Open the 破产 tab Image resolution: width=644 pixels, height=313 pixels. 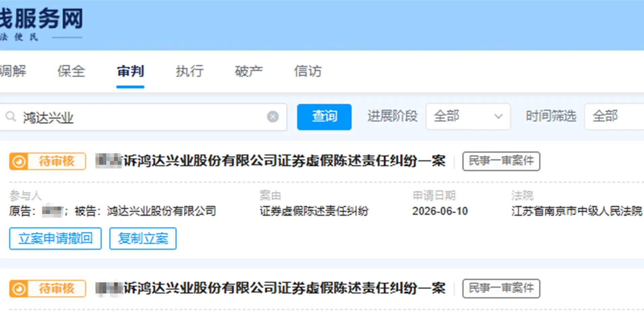point(249,71)
